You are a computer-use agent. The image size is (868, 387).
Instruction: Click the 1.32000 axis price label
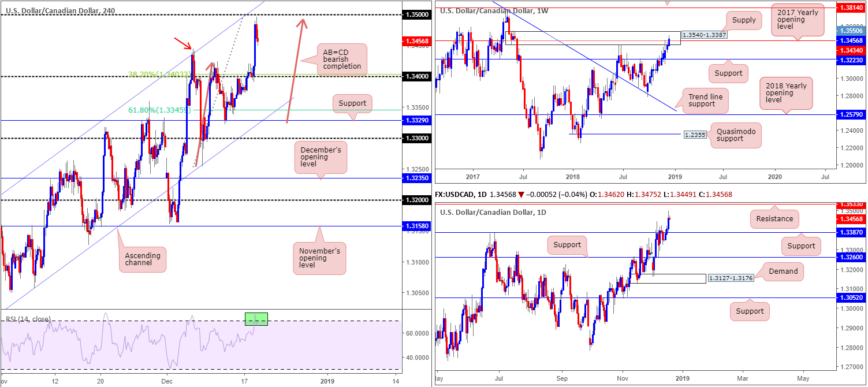(416, 200)
